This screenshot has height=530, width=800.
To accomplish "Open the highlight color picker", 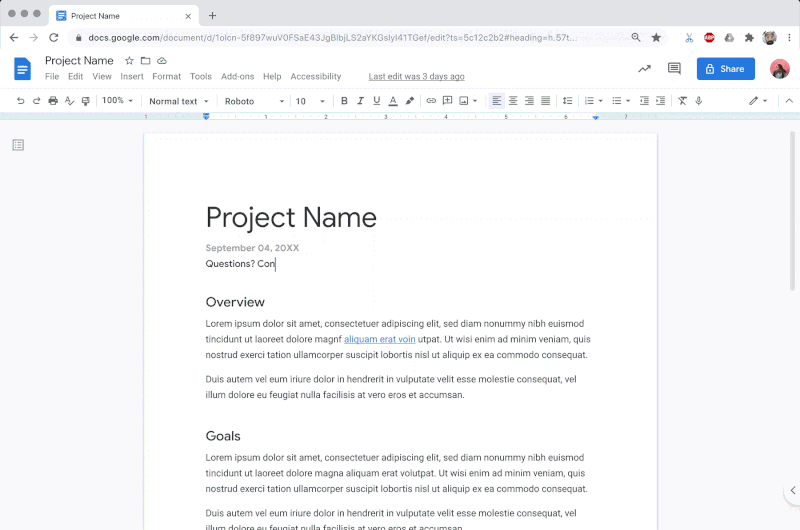I will [410, 101].
